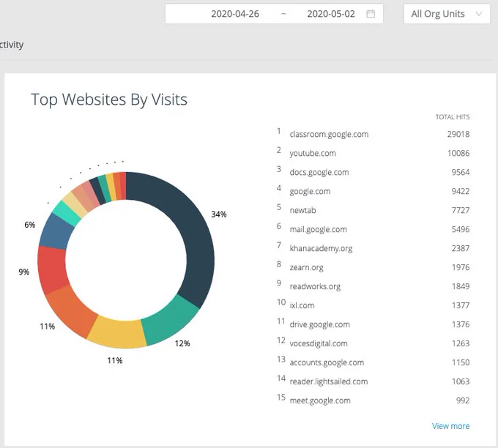Viewport: 498px width, 448px height.
Task: Select the 12% teal donut segment
Action: tap(173, 322)
